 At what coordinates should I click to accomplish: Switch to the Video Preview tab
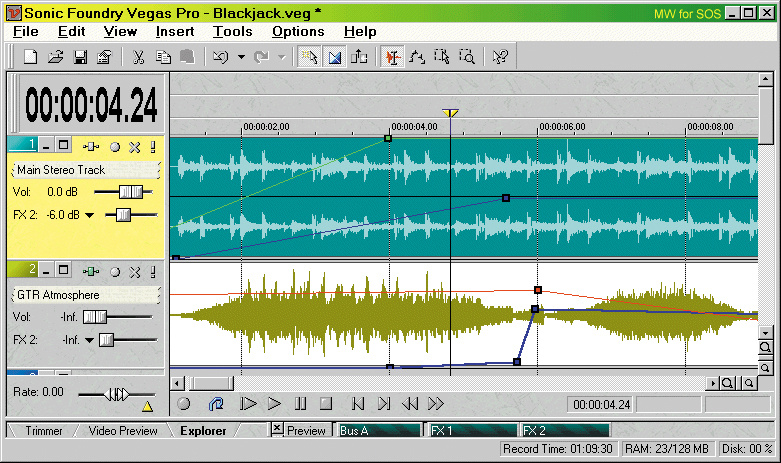coord(123,431)
